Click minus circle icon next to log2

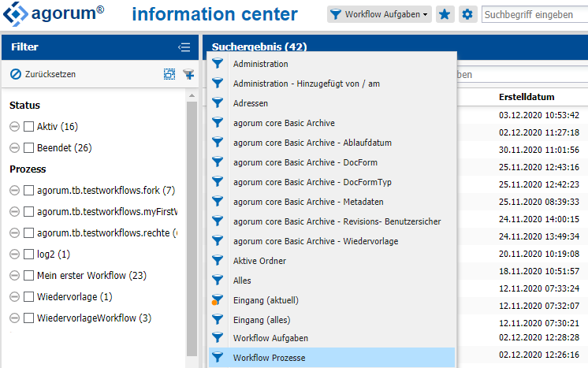pos(15,255)
